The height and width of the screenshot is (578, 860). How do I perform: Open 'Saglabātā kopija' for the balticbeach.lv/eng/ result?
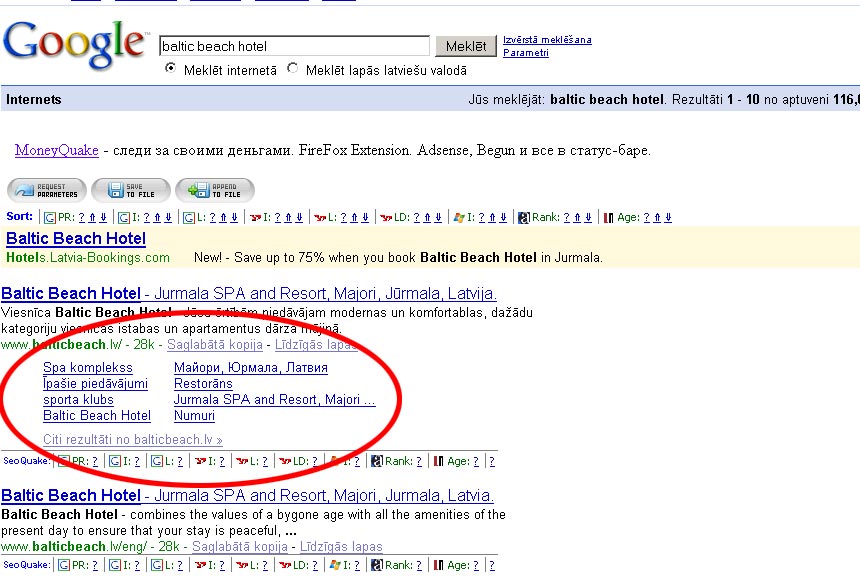(x=240, y=547)
